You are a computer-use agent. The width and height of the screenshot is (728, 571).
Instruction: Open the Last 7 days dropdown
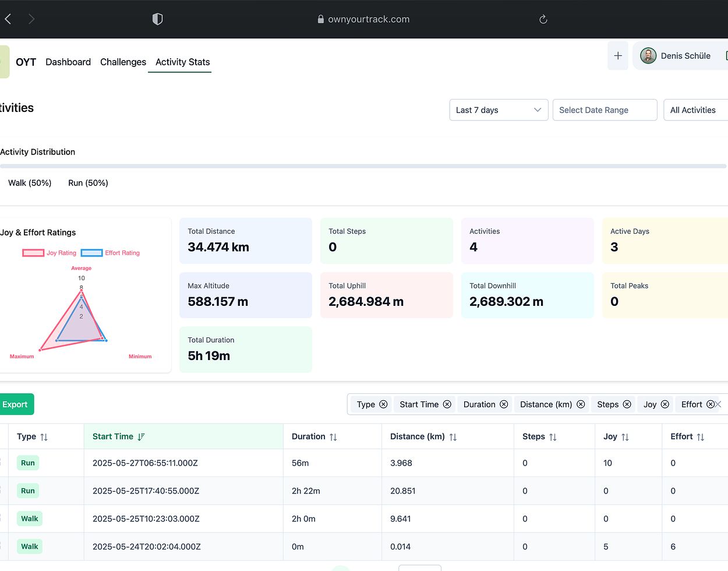tap(499, 110)
